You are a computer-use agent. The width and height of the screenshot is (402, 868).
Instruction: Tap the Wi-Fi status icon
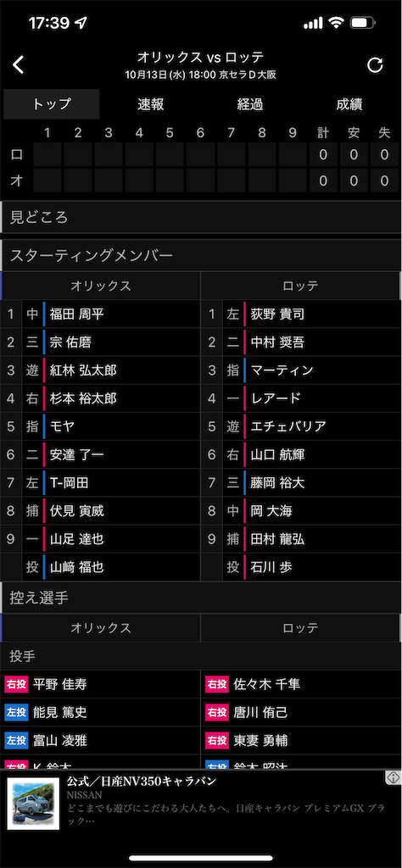pyautogui.click(x=336, y=23)
